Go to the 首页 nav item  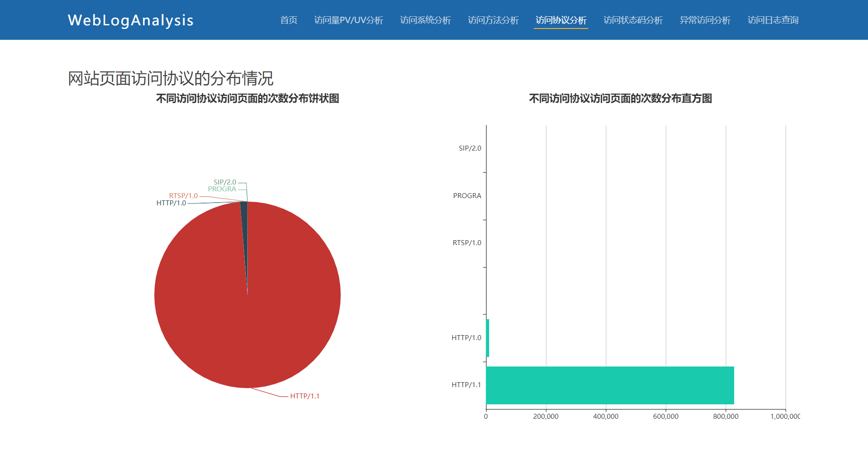click(x=288, y=20)
